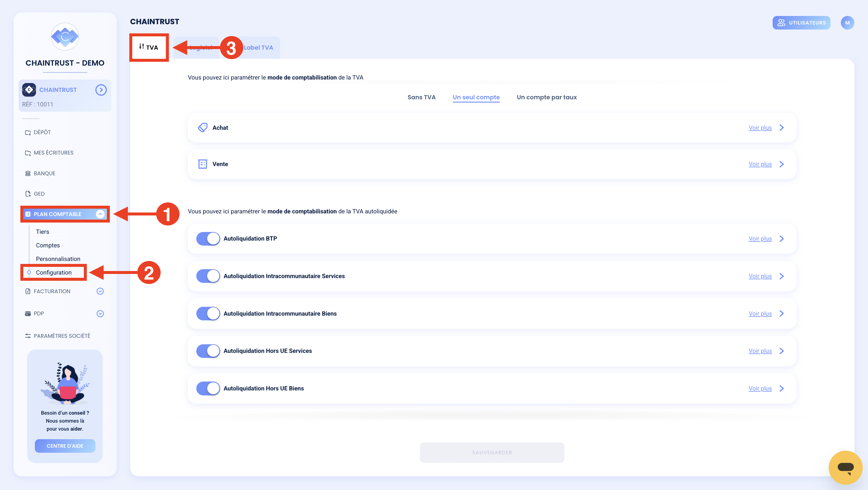The width and height of the screenshot is (868, 490).
Task: Click Voir plus for Hors UE Services
Action: (x=760, y=351)
